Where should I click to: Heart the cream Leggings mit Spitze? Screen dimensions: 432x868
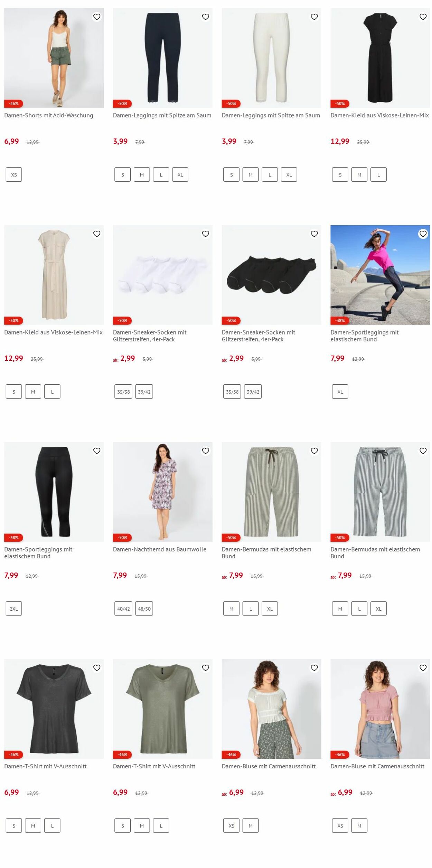click(x=314, y=17)
